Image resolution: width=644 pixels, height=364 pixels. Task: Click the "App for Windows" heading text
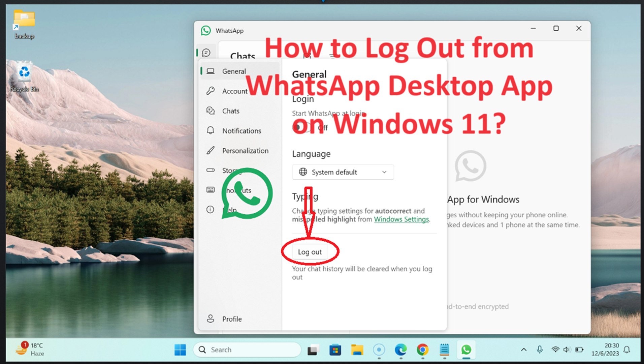pyautogui.click(x=483, y=200)
